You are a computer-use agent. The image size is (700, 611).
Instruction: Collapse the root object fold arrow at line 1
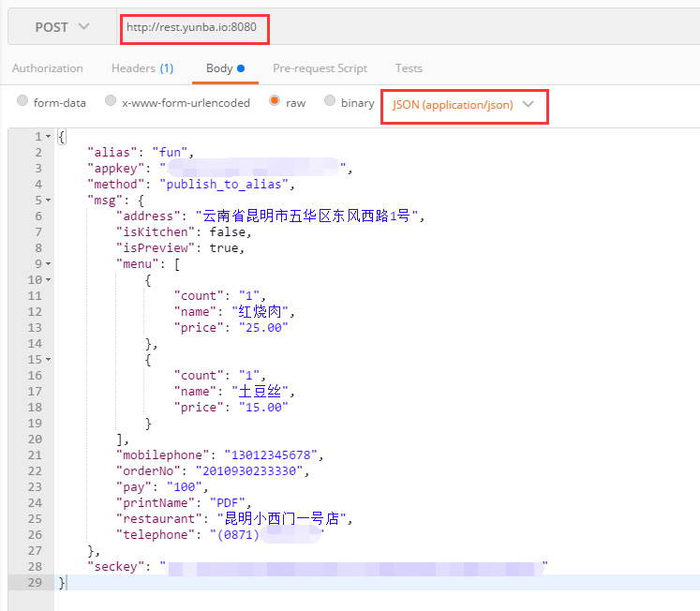click(48, 137)
